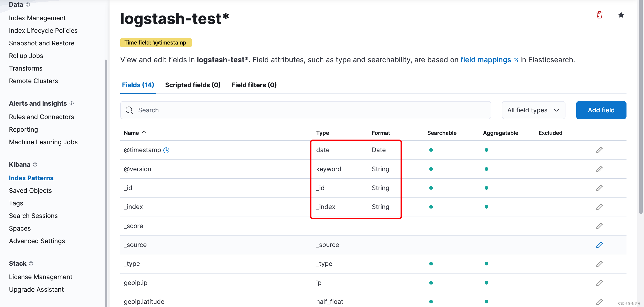The image size is (644, 307).
Task: Open Index Lifecycle Policies in sidebar
Action: (43, 31)
